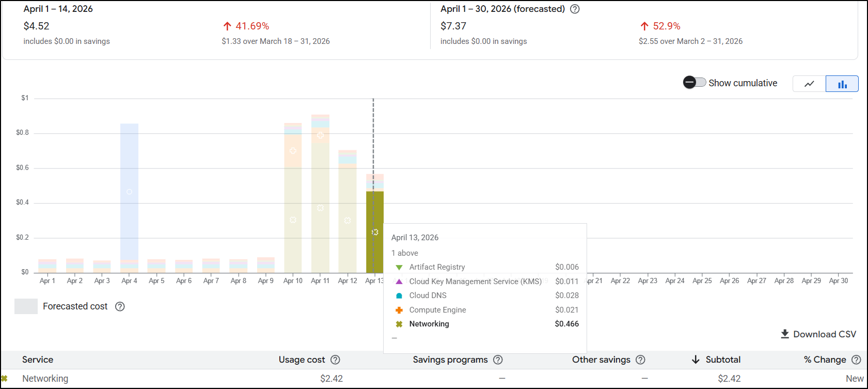Click the Apr 11 bar in chart
868x389 pixels.
pos(320,207)
